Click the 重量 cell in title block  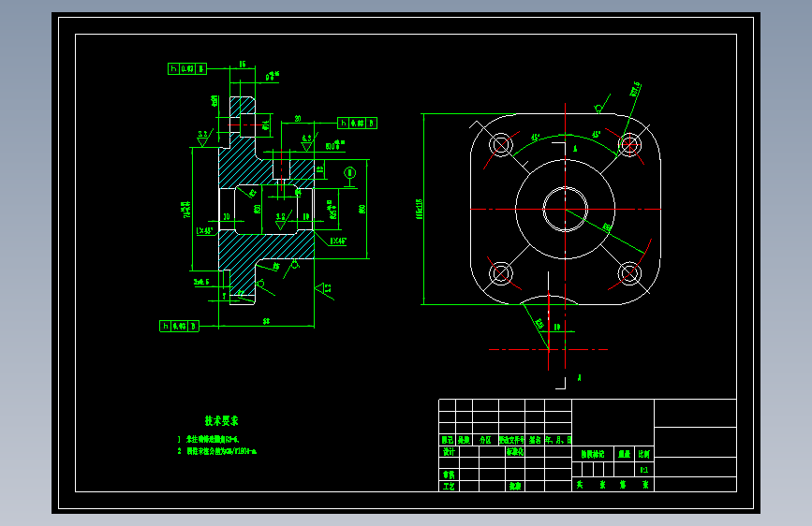click(x=624, y=454)
